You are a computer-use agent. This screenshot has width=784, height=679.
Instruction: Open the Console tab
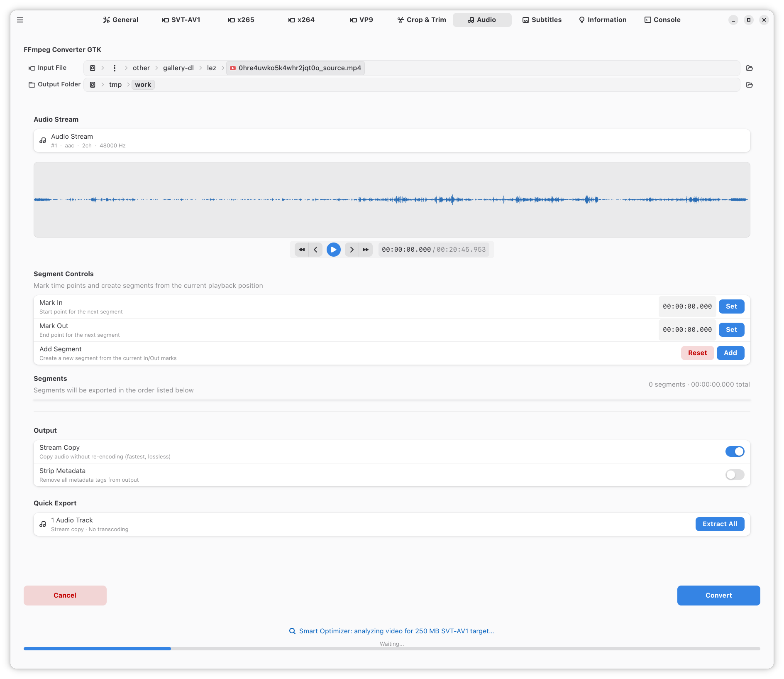click(x=663, y=20)
